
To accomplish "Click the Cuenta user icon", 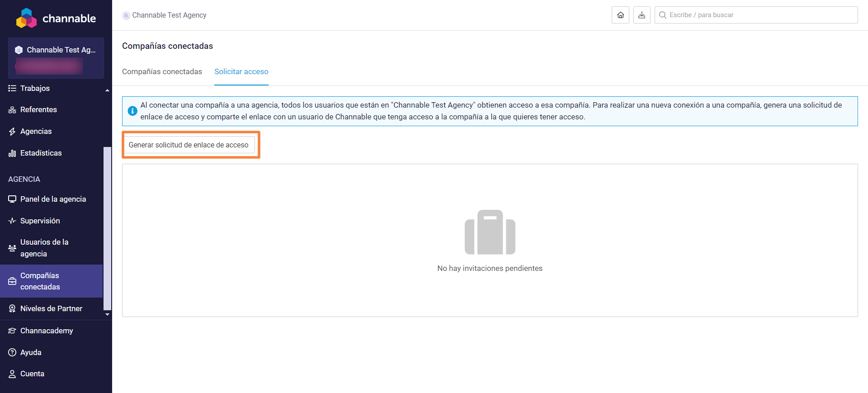I will pos(12,374).
